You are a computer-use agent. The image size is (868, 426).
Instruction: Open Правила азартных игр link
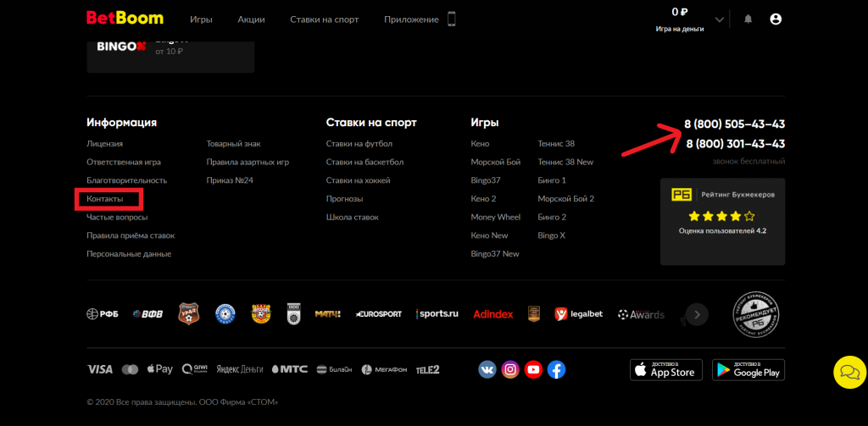tap(248, 162)
